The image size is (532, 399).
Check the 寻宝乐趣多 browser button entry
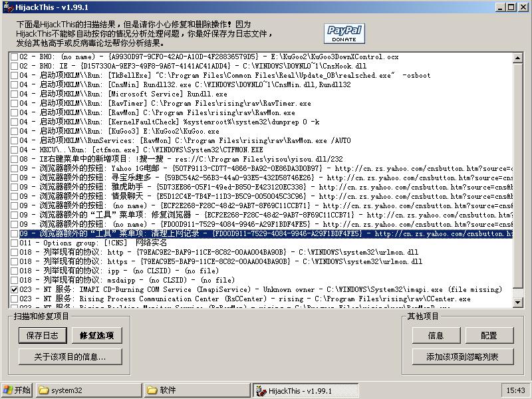pos(14,178)
